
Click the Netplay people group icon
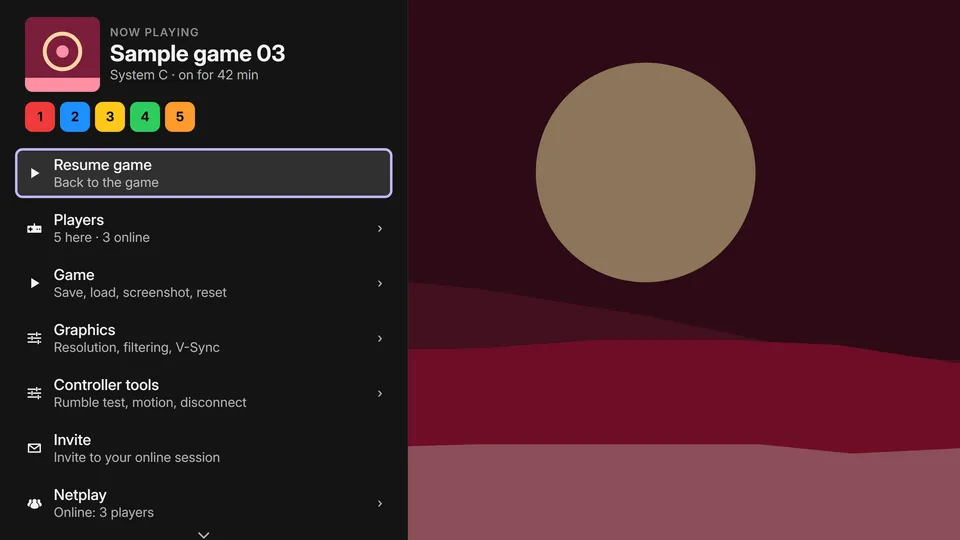pyautogui.click(x=34, y=503)
